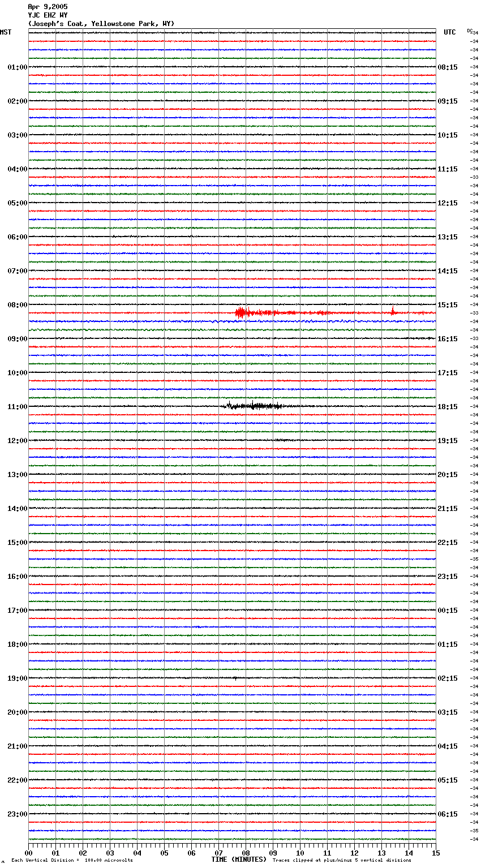Click the 16:15 UTC time label
Viewport: 481px width, 868px height.
448,339
